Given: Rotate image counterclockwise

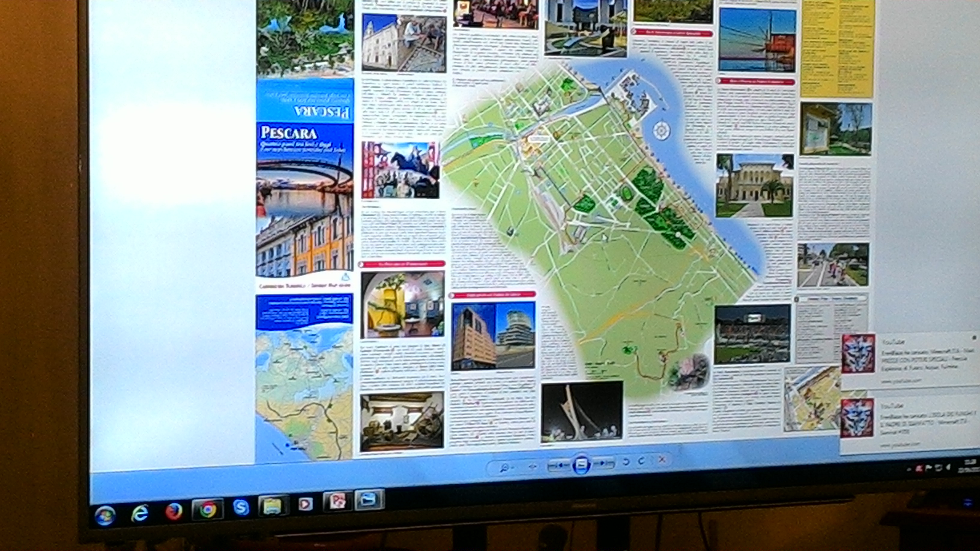Looking at the screenshot, I should [625, 462].
